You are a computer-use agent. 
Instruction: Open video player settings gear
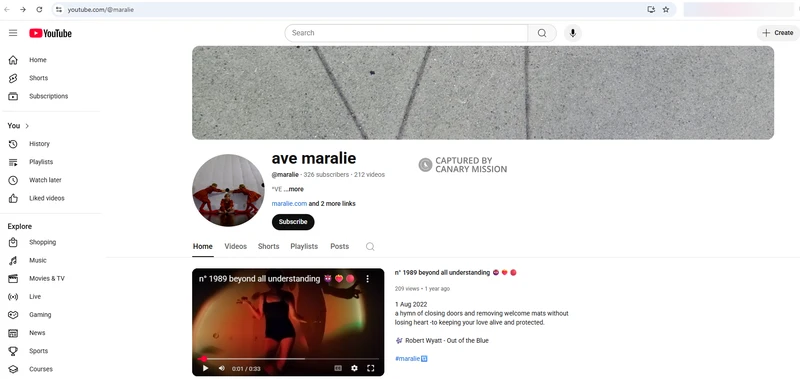pyautogui.click(x=354, y=368)
